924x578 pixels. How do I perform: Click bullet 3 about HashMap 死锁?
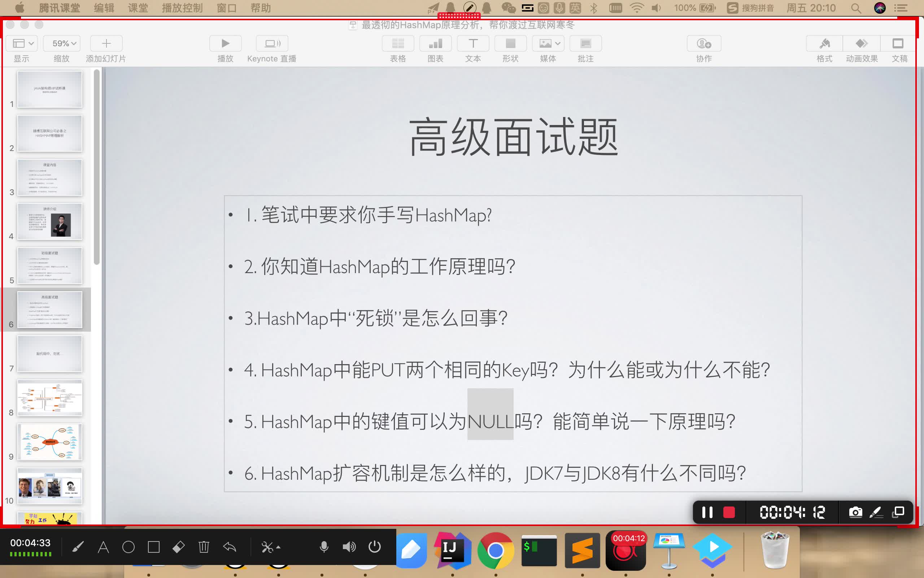tap(376, 318)
